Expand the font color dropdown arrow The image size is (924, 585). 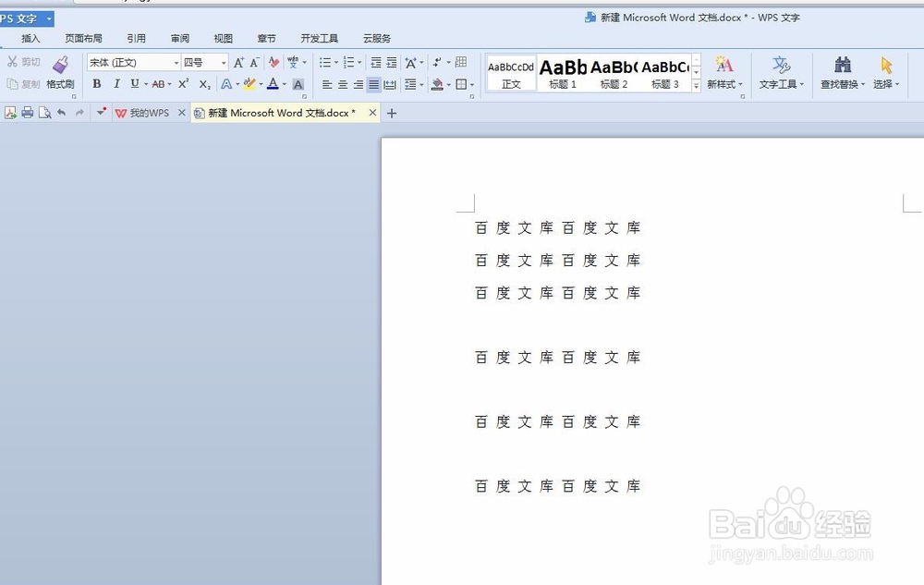pos(284,84)
